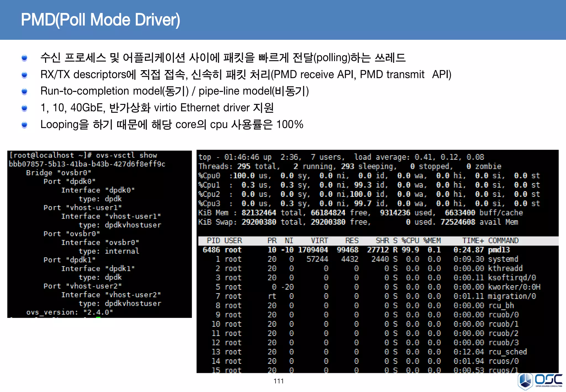Screen dimensions: 566x392
Task: Click the RES column header
Action: point(352,241)
